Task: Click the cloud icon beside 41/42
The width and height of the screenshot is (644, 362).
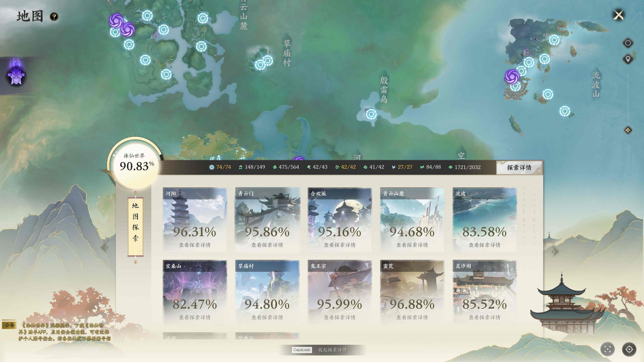Action: (x=365, y=167)
